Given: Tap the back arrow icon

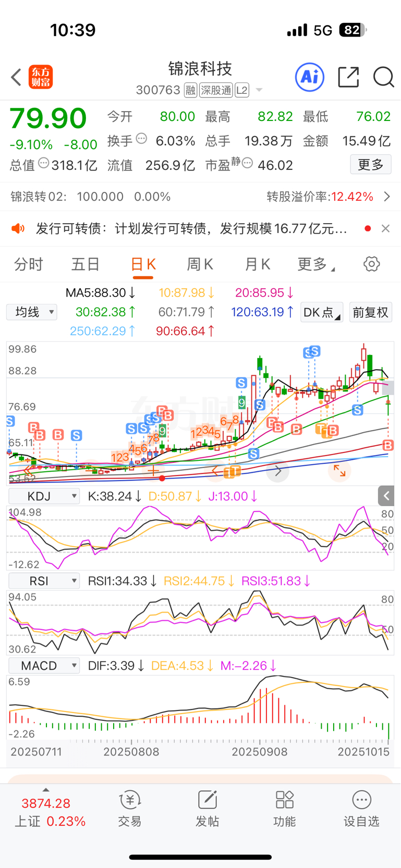Looking at the screenshot, I should [16, 77].
